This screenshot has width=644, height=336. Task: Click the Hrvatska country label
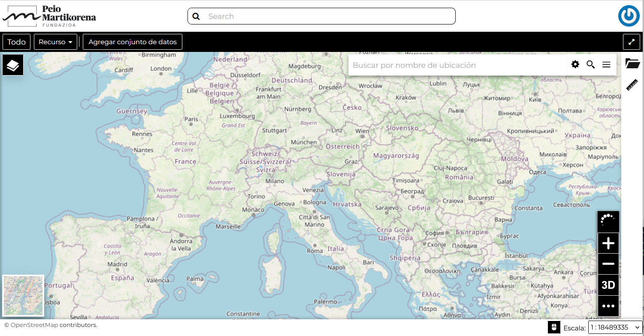[x=347, y=204]
